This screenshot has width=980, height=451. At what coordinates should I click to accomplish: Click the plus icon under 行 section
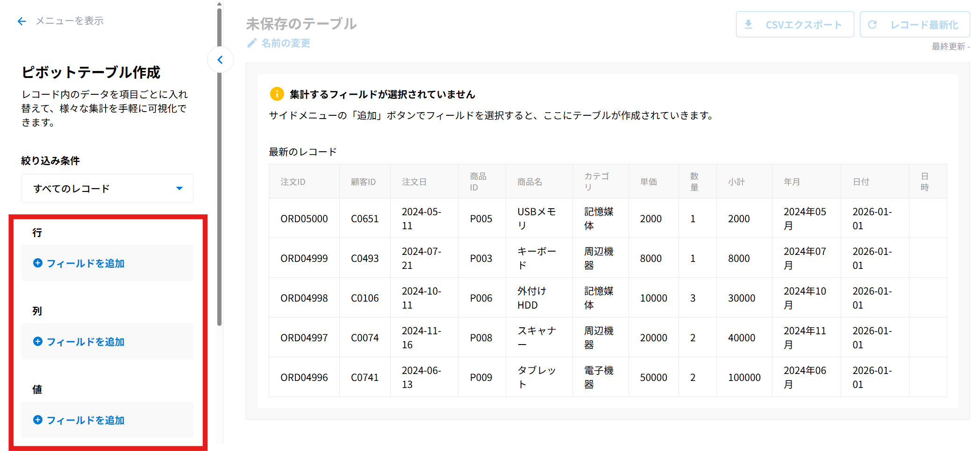[x=38, y=263]
